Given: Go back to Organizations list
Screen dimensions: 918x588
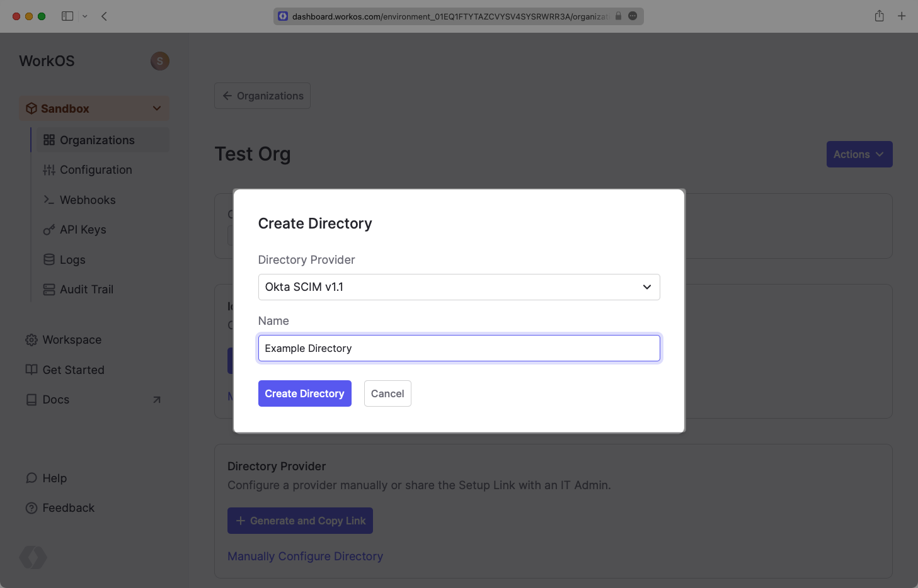Looking at the screenshot, I should pyautogui.click(x=262, y=96).
